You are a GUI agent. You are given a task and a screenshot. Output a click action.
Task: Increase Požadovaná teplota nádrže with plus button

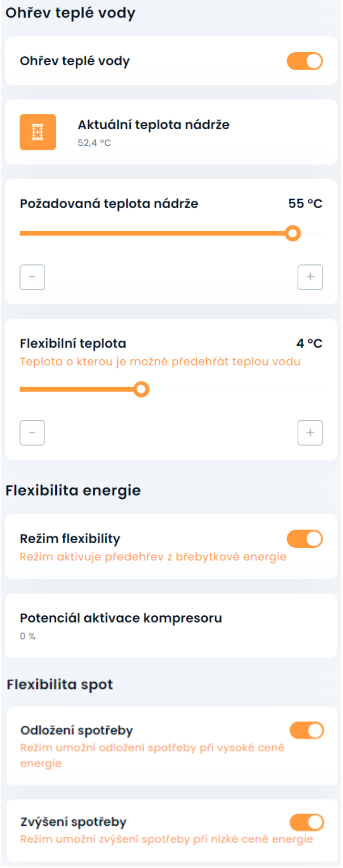pyautogui.click(x=310, y=277)
